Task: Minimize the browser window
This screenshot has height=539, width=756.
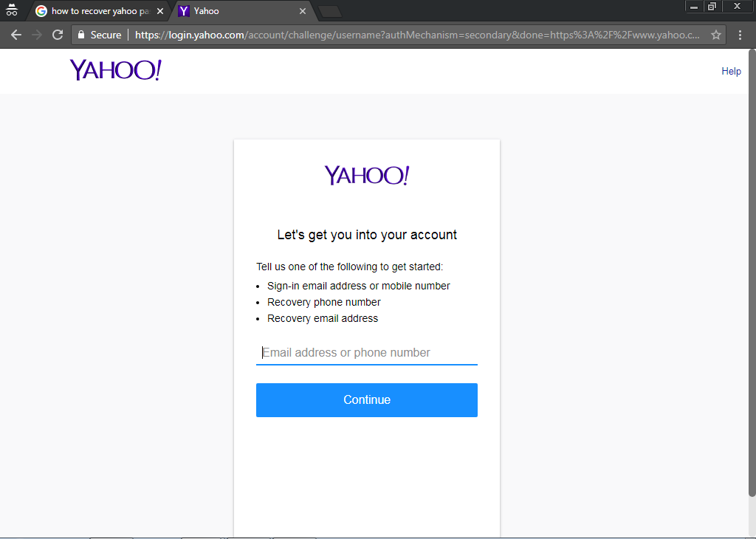Action: pos(694,7)
